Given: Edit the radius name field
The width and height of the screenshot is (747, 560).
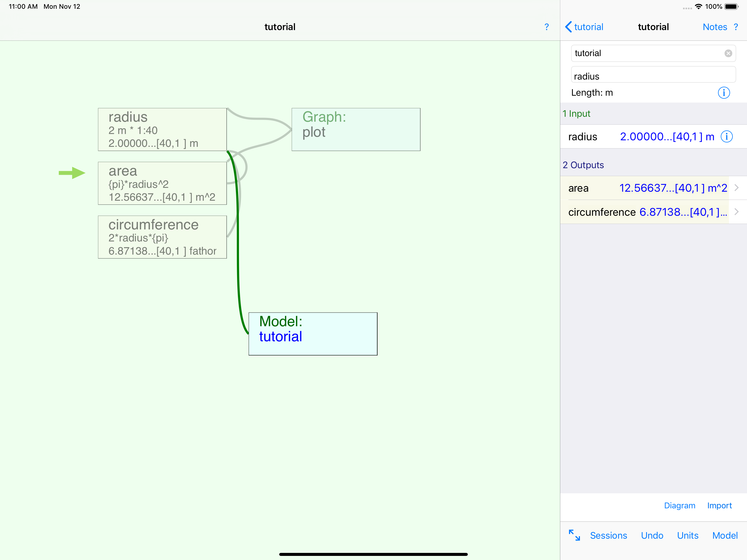Looking at the screenshot, I should click(x=653, y=75).
